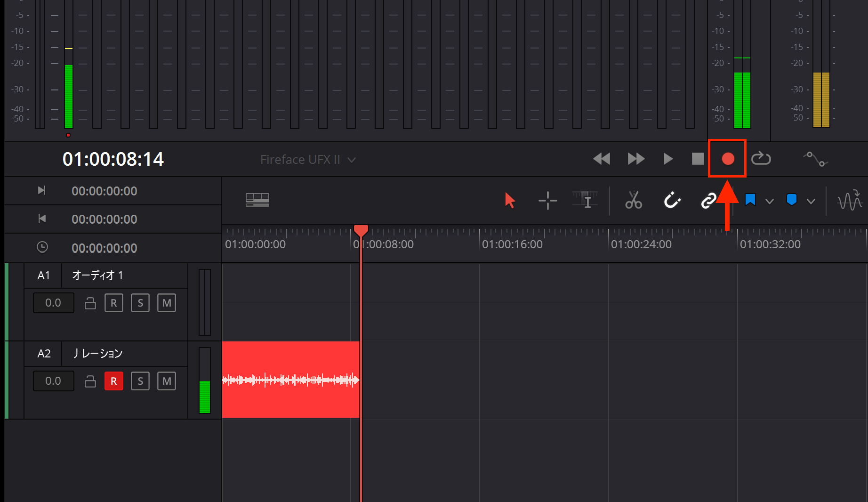Select the Range selection crosshair tool

[x=547, y=201]
